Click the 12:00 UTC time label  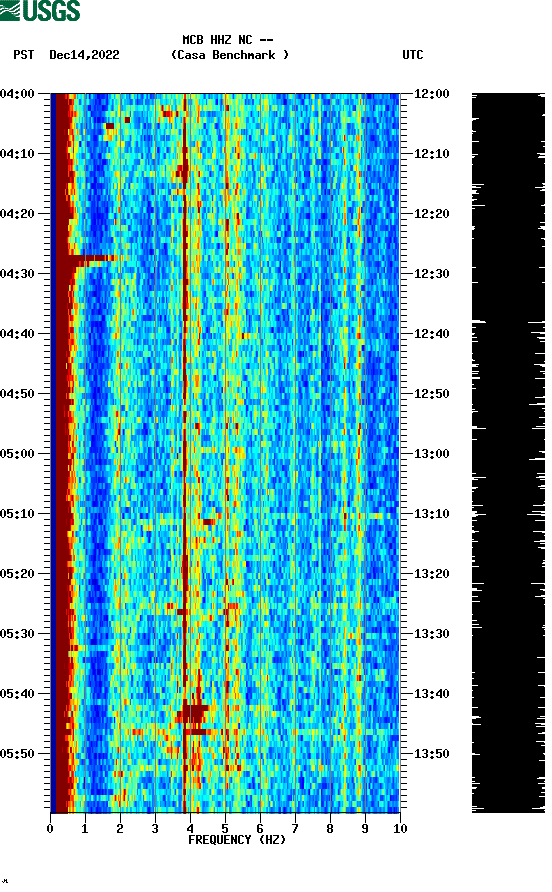431,94
